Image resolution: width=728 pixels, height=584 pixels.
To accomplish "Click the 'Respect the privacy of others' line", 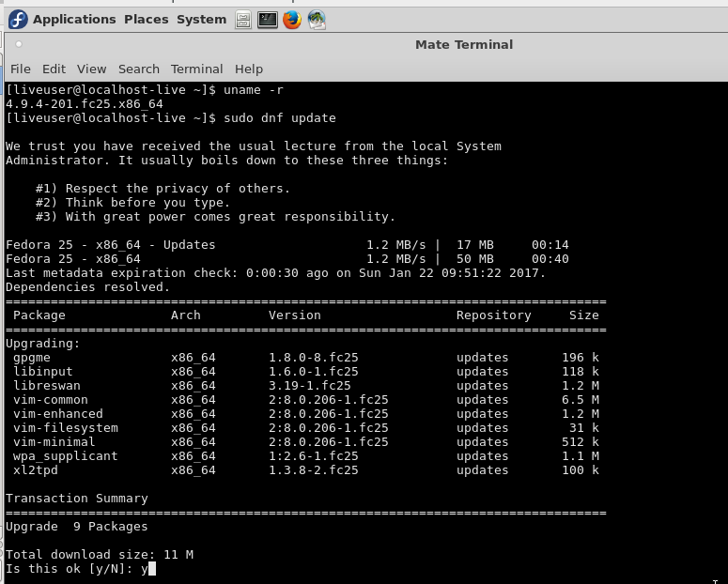I will click(163, 189).
